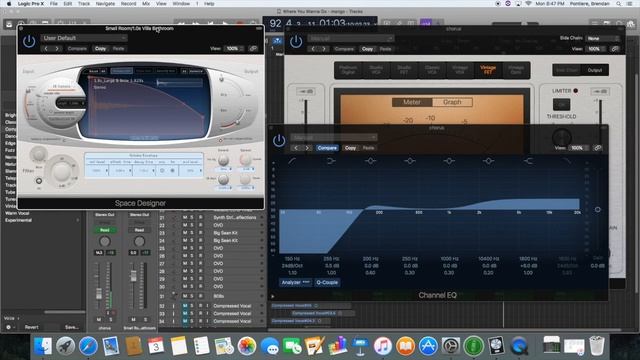Toggle the Channel EQ Analyzer button
Screen dimensions: 640x360
tap(295, 282)
